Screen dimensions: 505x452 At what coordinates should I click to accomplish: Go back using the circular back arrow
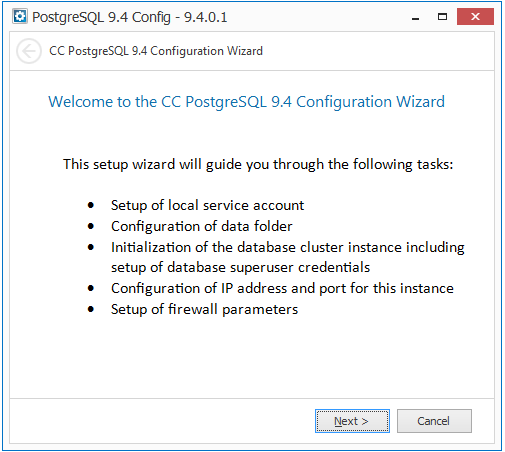[29, 51]
